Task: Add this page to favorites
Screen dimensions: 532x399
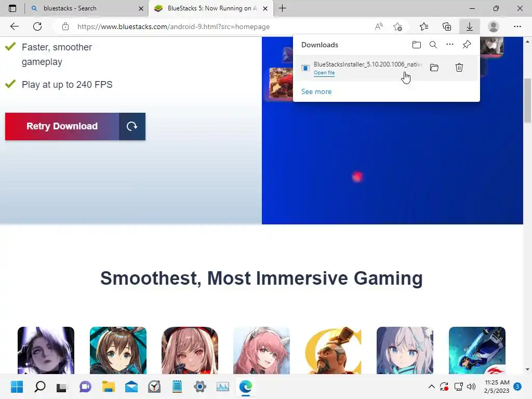Action: tap(397, 26)
